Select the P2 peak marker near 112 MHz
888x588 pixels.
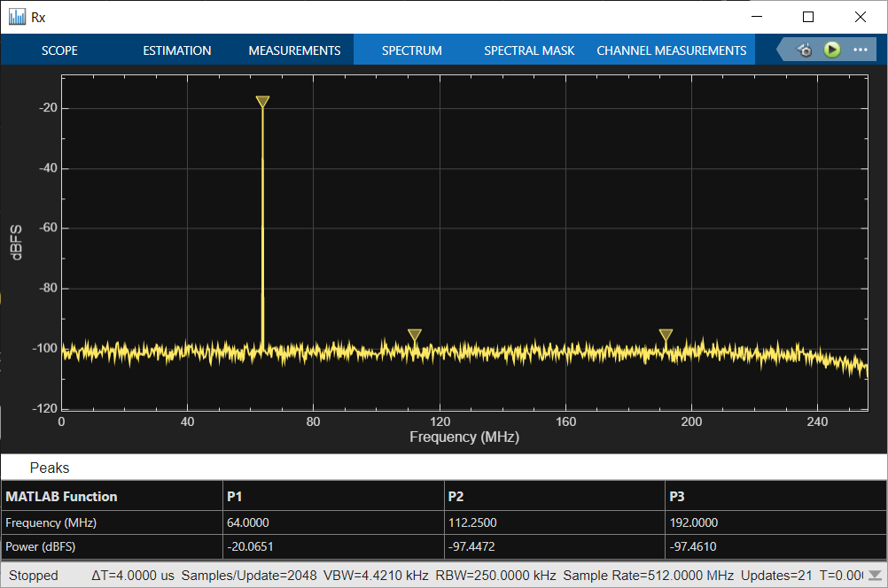click(414, 335)
